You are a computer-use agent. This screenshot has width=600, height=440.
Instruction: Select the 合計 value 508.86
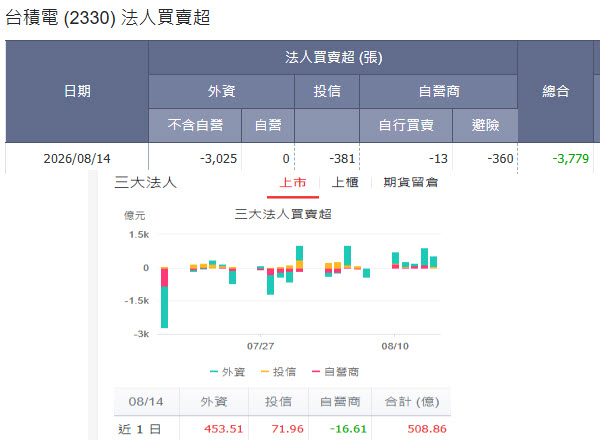pyautogui.click(x=427, y=429)
